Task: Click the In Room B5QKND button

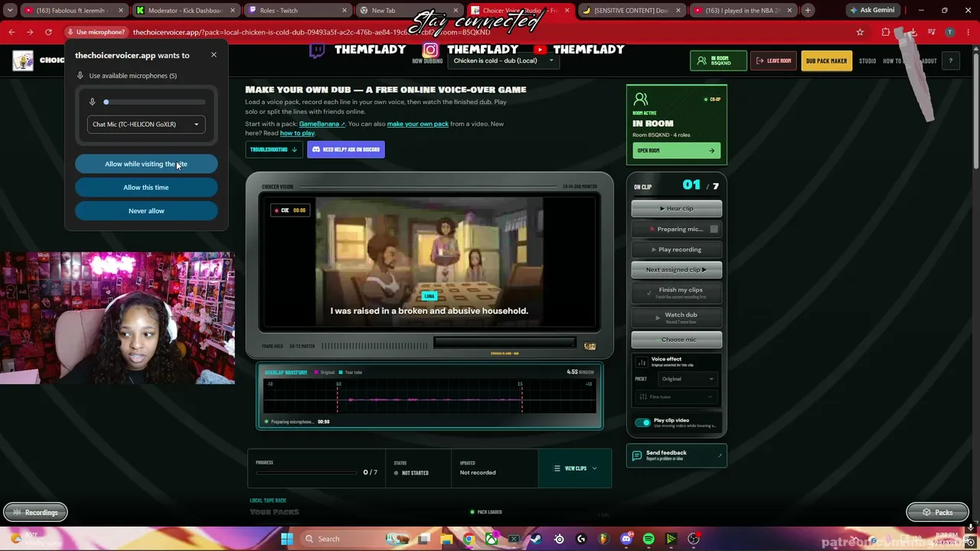Action: pyautogui.click(x=718, y=60)
